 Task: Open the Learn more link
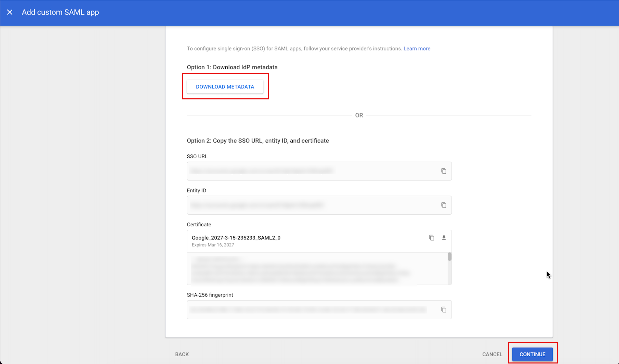(417, 48)
